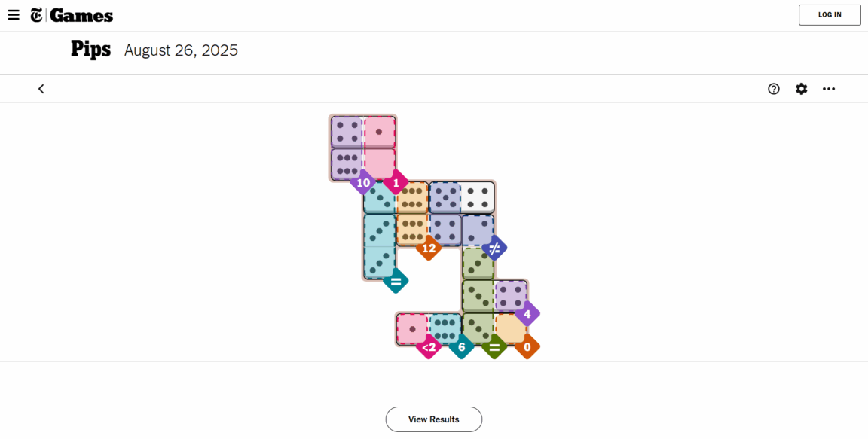Viewport: 868px width, 439px height.
Task: Click the New York Times Games logo
Action: 72,15
